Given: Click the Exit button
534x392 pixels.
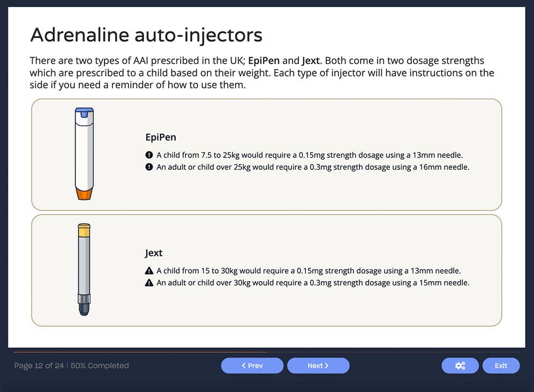Looking at the screenshot, I should pyautogui.click(x=501, y=366).
